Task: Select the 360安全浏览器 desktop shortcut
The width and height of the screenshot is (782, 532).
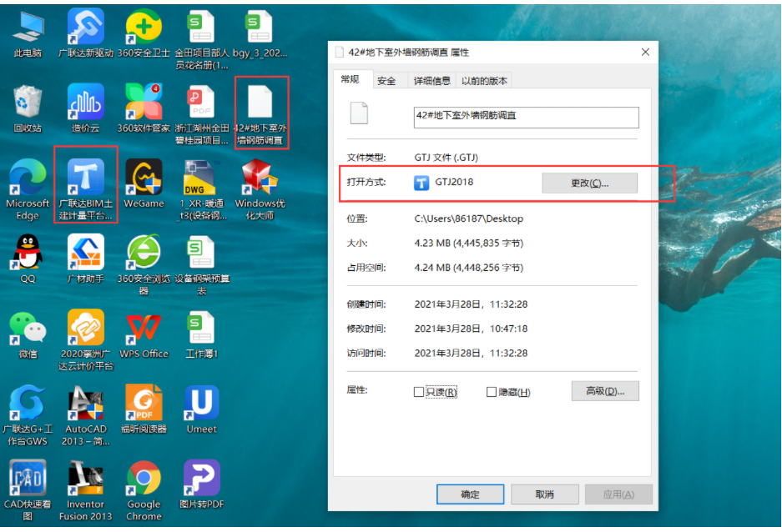Action: [144, 265]
